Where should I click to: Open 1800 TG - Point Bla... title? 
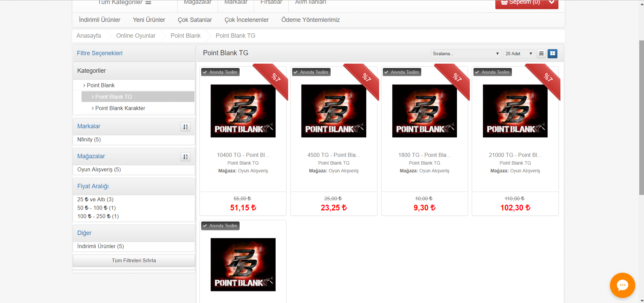pos(425,155)
